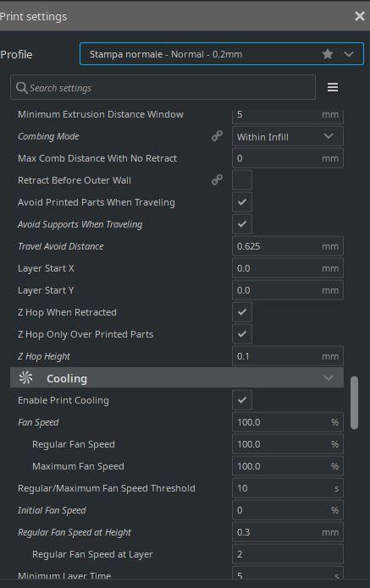Enable Retract Before Outer Wall checkbox
Viewport: 370px width, 588px height.
coord(242,180)
